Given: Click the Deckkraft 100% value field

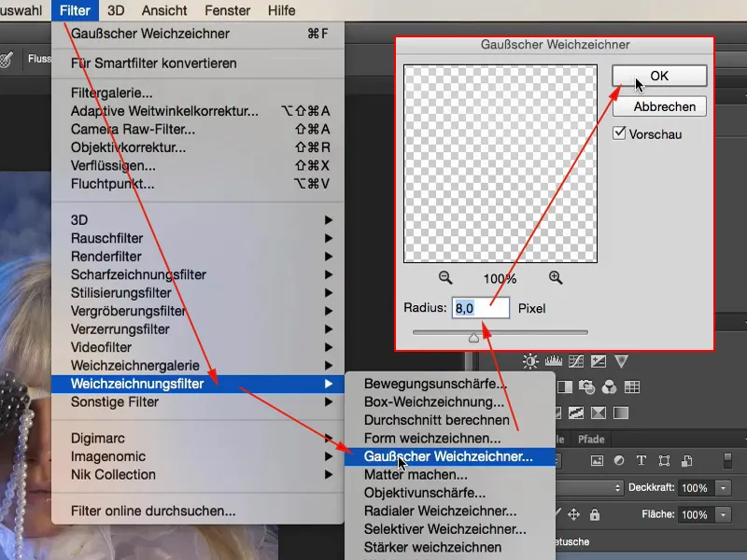Looking at the screenshot, I should pos(696,487).
